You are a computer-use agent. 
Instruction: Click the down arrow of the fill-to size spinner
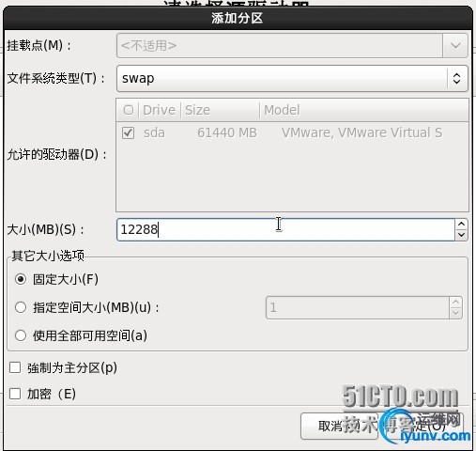(x=456, y=313)
